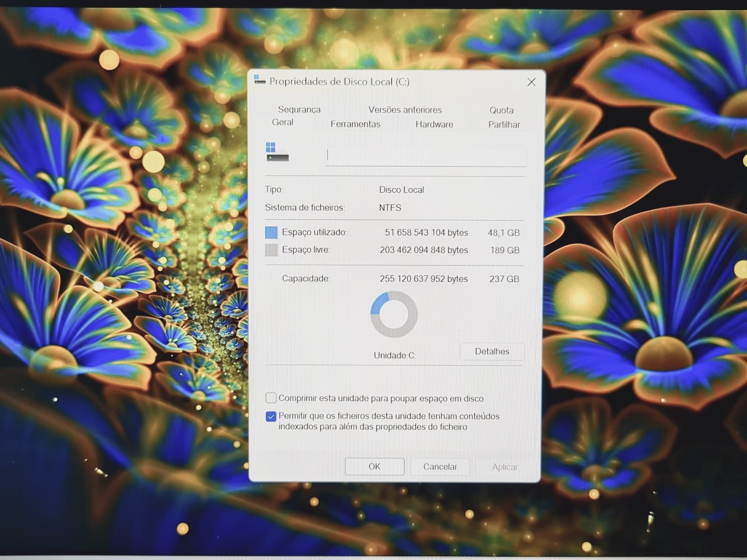
Task: Close the Propriedades de Disco Local dialog
Action: coord(531,82)
